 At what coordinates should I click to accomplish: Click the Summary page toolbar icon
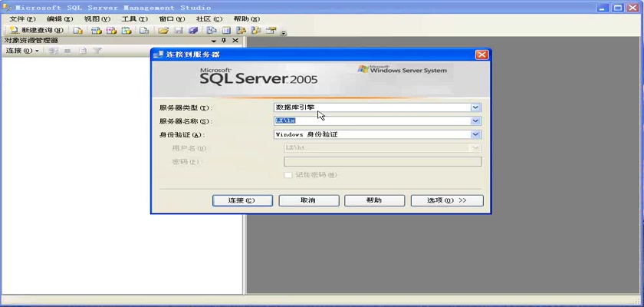(226, 31)
